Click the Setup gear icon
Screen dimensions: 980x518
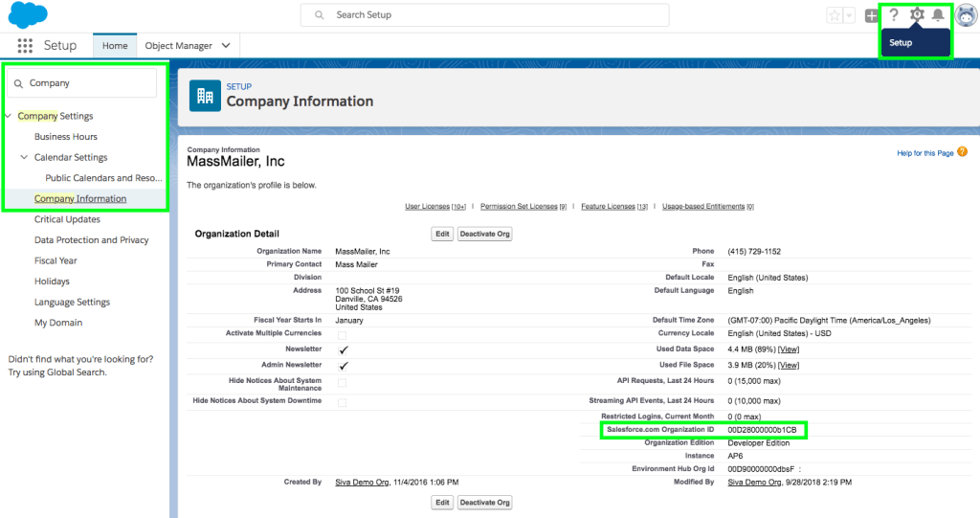pyautogui.click(x=917, y=14)
